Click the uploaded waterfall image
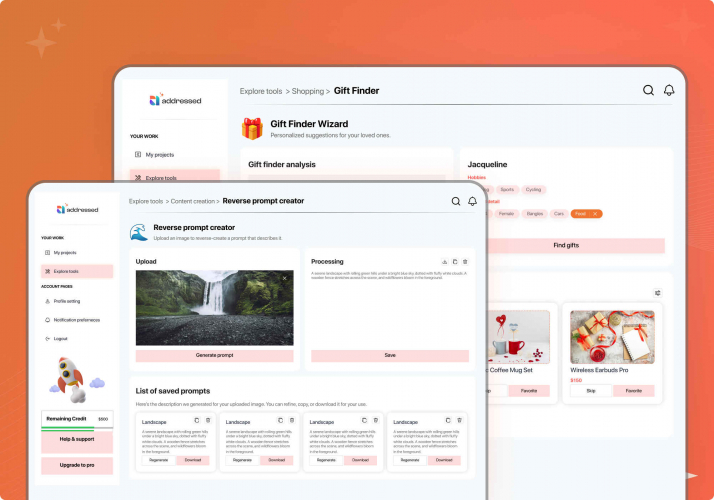The height and width of the screenshot is (500, 714). [214, 308]
